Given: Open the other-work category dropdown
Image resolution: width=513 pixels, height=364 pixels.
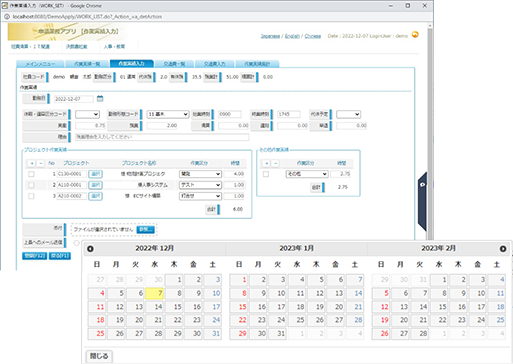Looking at the screenshot, I should 307,174.
